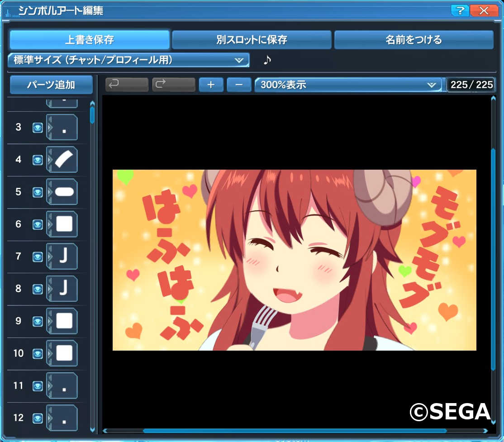The width and height of the screenshot is (504, 442).
Task: Click the symbol art canvas image
Action: 295,260
